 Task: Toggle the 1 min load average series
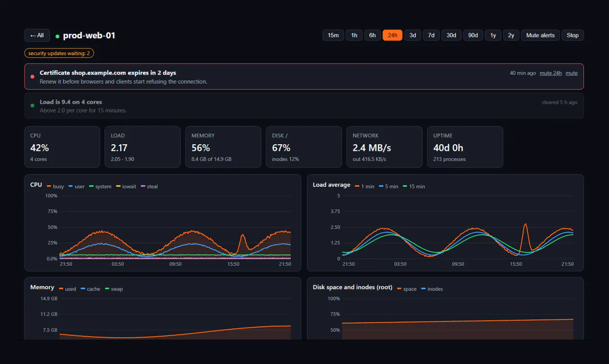[x=365, y=186]
